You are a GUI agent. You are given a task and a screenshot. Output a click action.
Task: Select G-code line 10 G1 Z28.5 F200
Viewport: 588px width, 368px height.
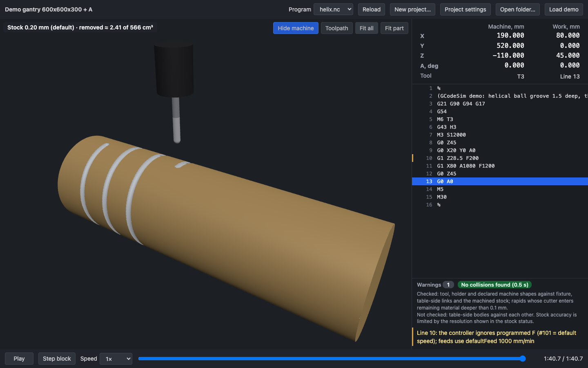click(x=500, y=158)
